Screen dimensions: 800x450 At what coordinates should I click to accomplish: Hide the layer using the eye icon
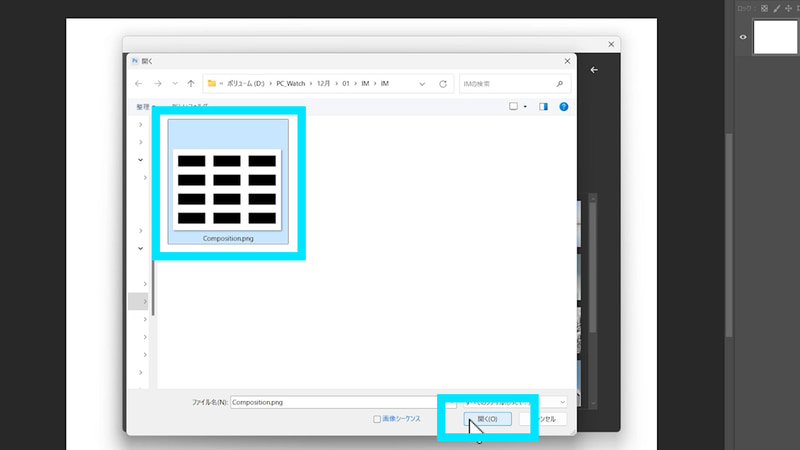coord(743,37)
